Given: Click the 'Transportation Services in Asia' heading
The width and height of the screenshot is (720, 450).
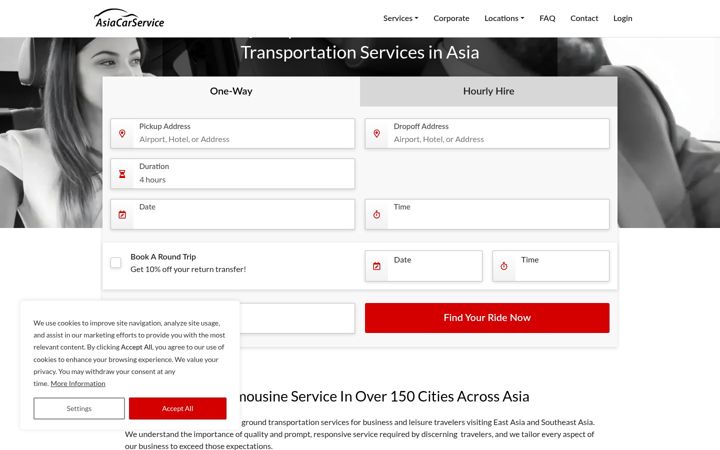Looking at the screenshot, I should click(360, 52).
